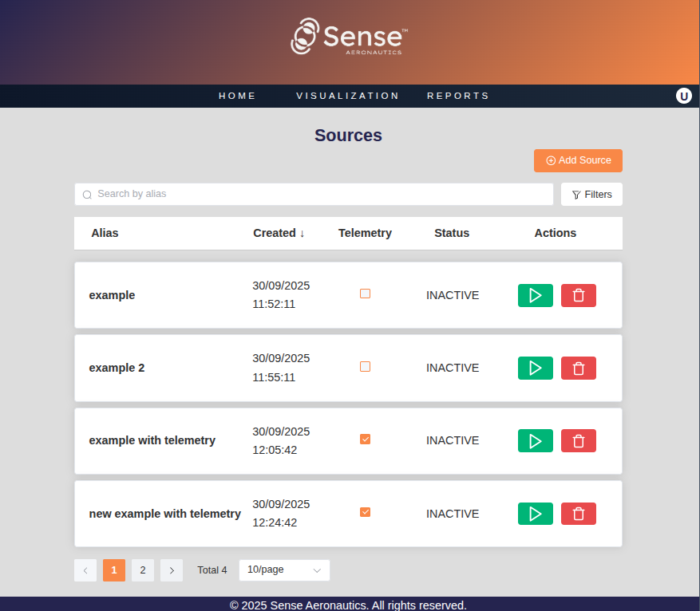
Task: Uncheck telemetry for 'example with telemetry'
Action: click(365, 440)
